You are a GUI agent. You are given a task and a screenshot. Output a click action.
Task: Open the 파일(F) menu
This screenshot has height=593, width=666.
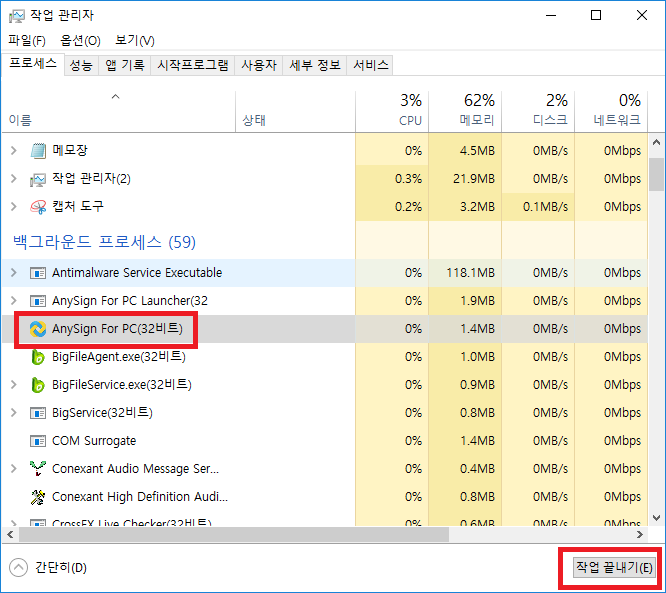[27, 41]
